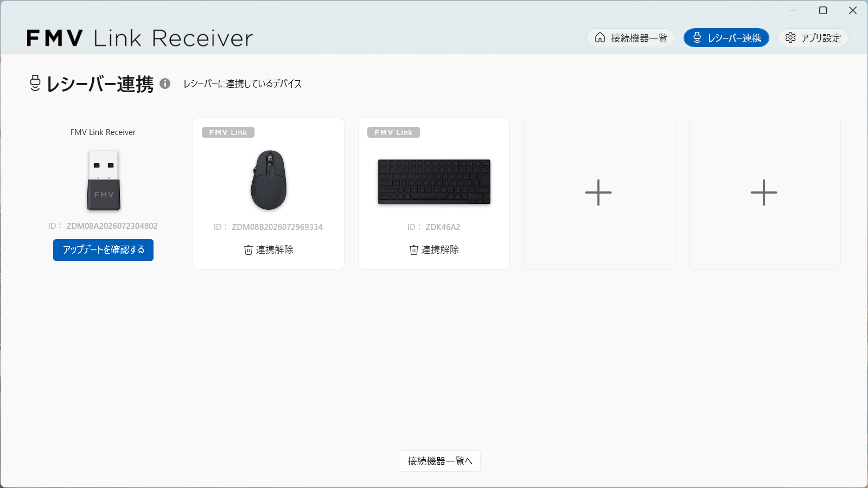The width and height of the screenshot is (868, 488).
Task: Maximize the FMV Link Receiver window
Action: (x=823, y=10)
